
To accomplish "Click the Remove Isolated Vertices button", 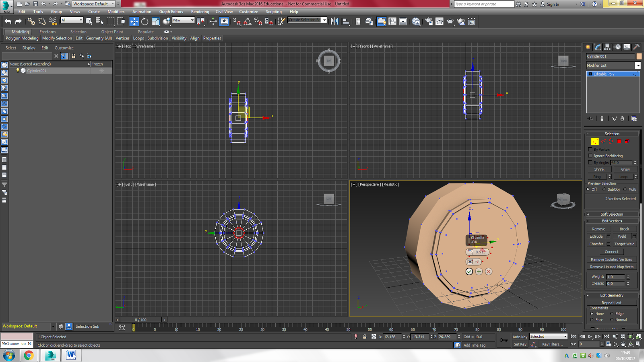I will click(611, 259).
